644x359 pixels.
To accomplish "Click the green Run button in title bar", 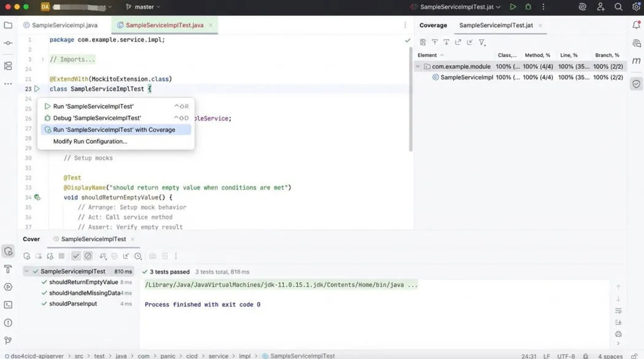I will coord(513,7).
